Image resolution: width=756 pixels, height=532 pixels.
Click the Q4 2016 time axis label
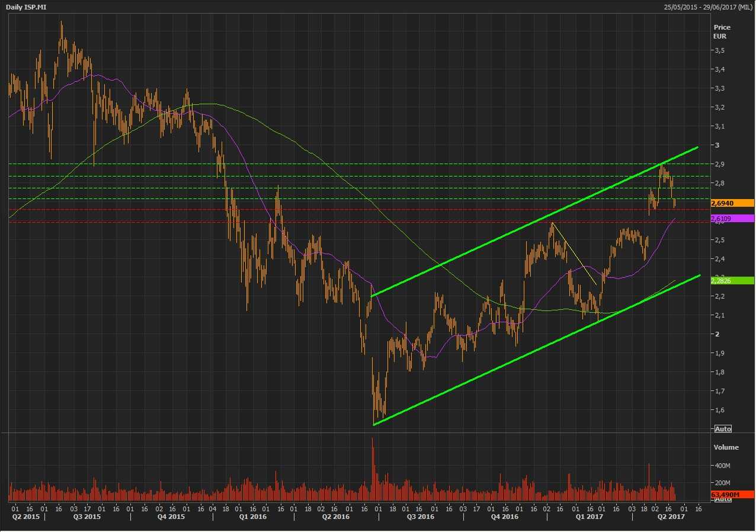pos(505,517)
